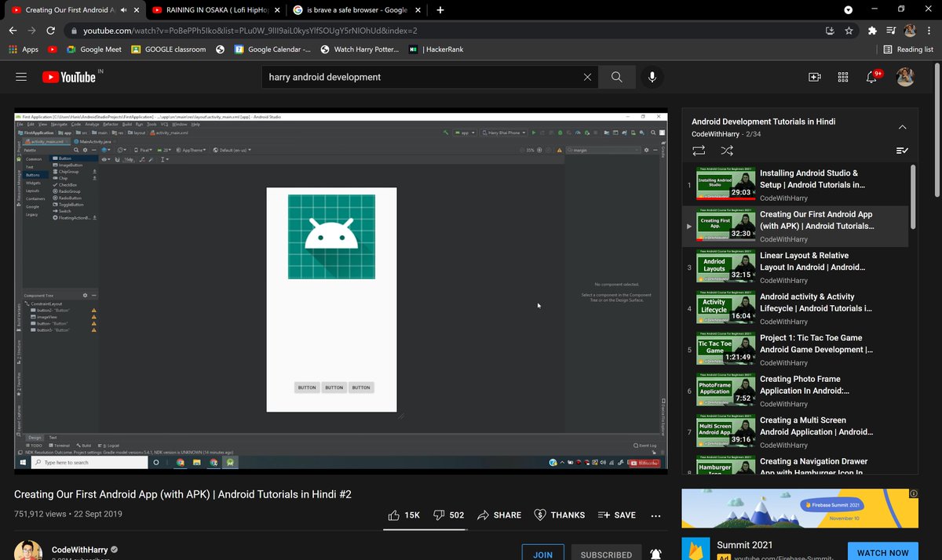Open the profile dropdown in the title bar
942x560 pixels.
[x=849, y=10]
